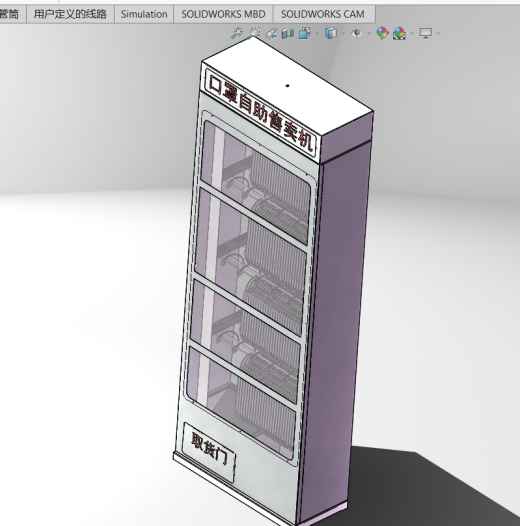Click the Apply Scene icon

click(399, 33)
